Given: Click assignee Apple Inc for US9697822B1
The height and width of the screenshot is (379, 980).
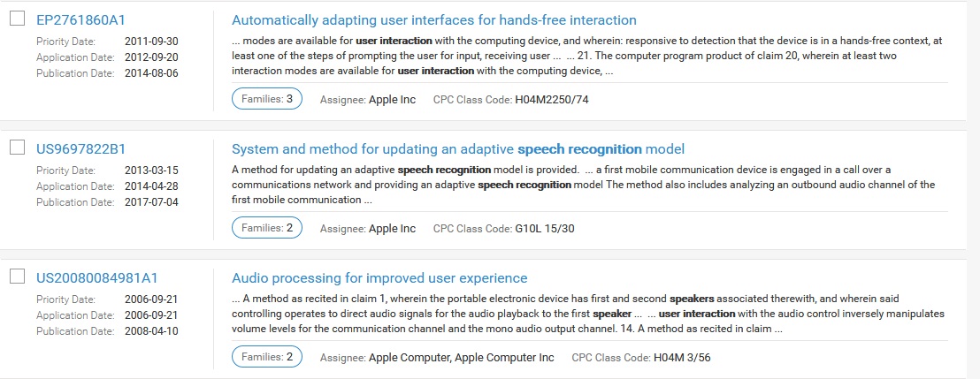Looking at the screenshot, I should coord(392,229).
